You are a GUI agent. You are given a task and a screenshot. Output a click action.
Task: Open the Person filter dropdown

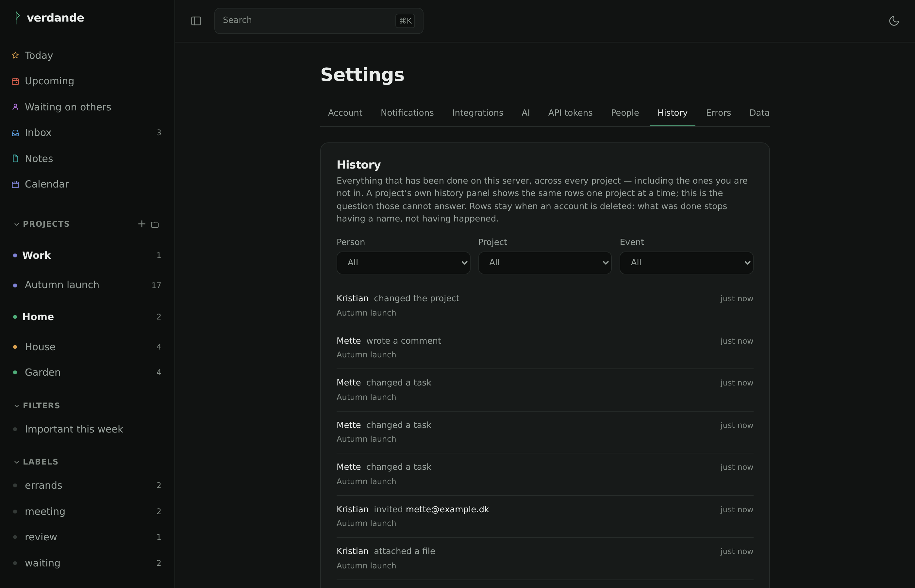pos(403,263)
